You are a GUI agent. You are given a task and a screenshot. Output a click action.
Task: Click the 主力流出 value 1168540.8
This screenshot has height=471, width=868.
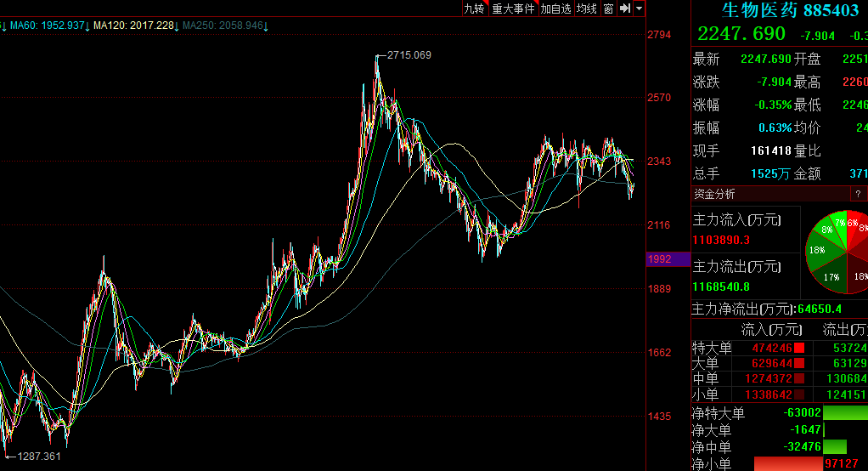(721, 287)
